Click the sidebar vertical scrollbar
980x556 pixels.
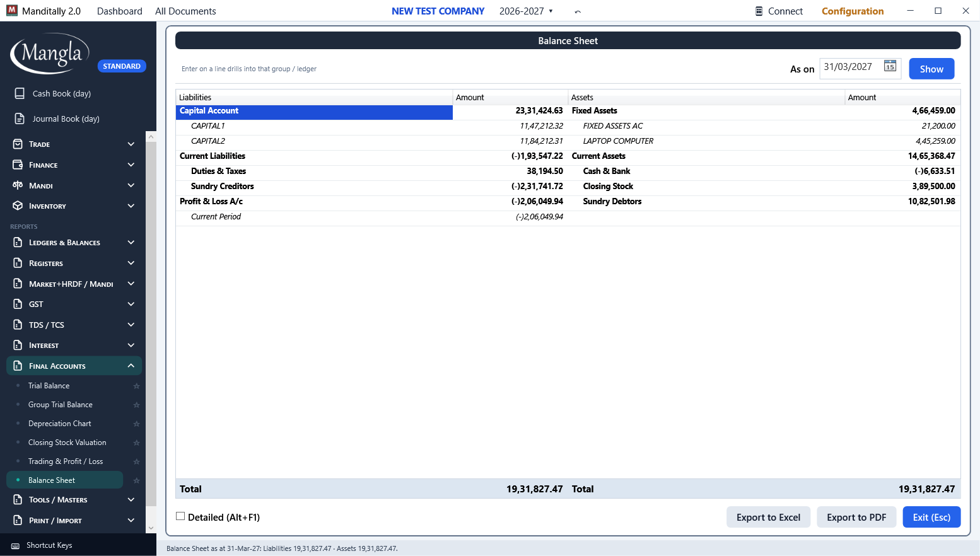click(151, 325)
